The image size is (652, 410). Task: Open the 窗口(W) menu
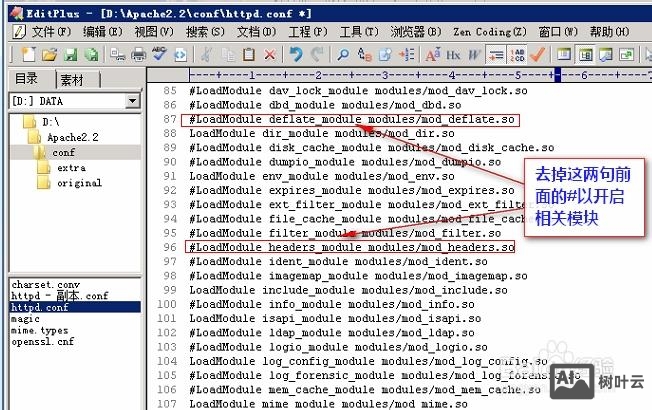point(558,32)
